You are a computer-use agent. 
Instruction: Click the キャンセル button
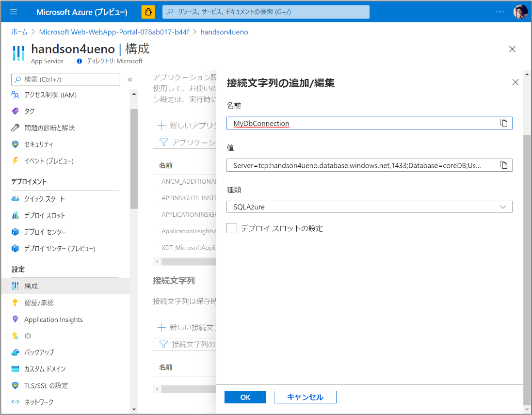[x=305, y=397]
